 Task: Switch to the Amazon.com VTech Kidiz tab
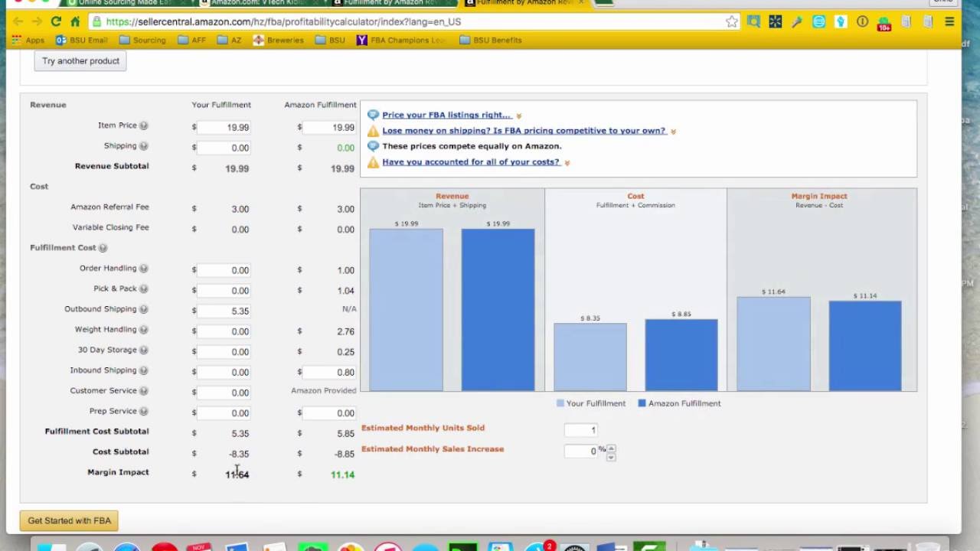tap(260, 3)
